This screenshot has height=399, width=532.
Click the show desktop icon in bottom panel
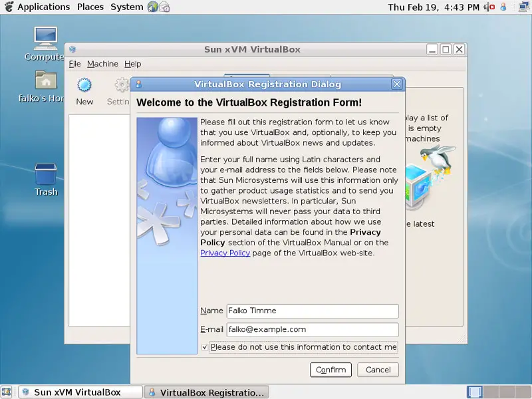[7, 392]
